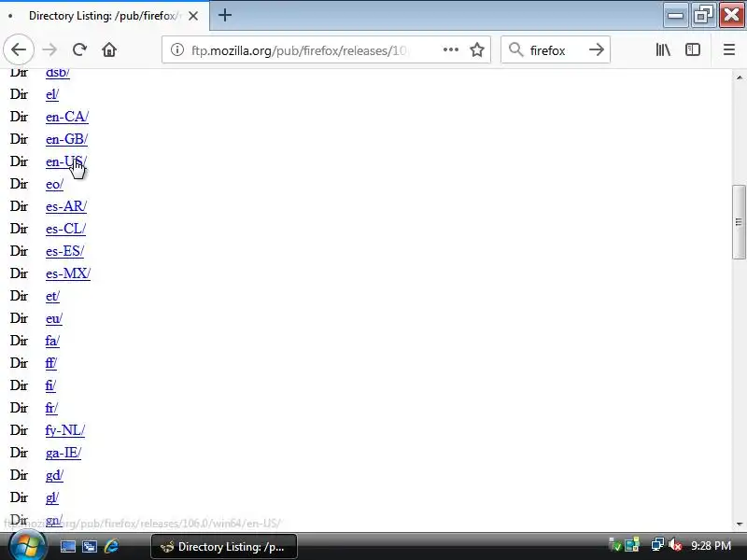Open the eo/ directory

click(54, 184)
